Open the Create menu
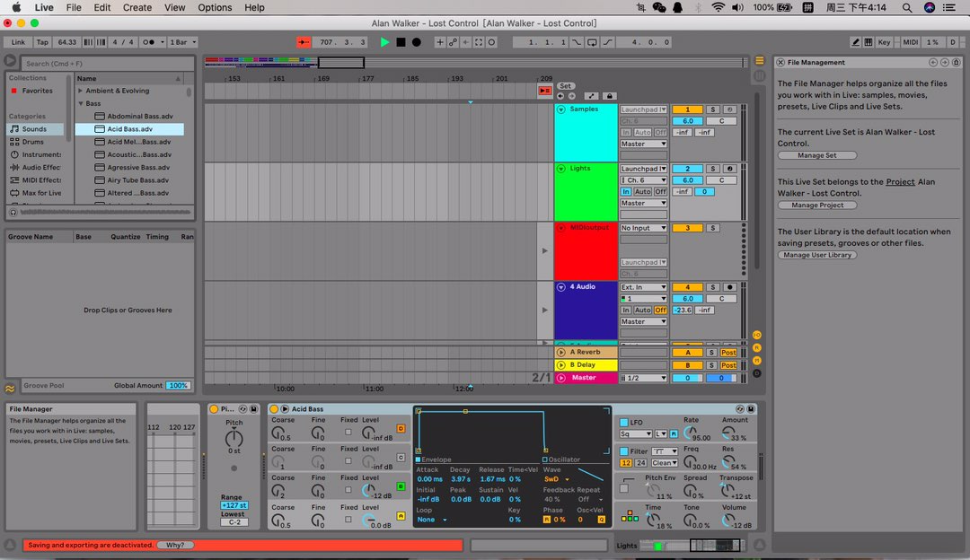The height and width of the screenshot is (560, 970). [x=137, y=7]
